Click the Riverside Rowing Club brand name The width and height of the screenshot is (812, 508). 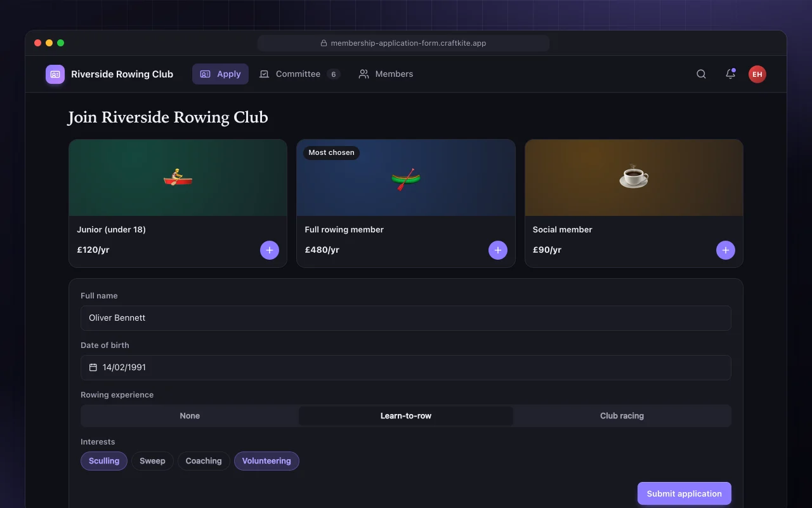pyautogui.click(x=122, y=74)
